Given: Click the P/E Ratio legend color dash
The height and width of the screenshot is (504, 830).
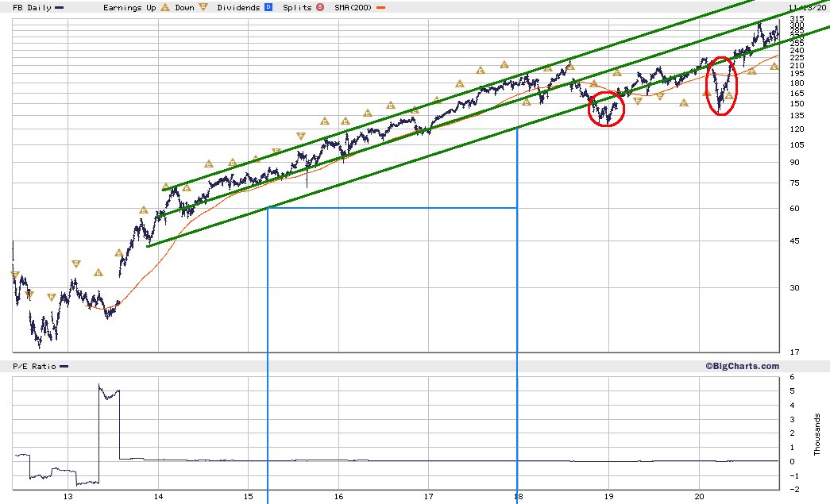Looking at the screenshot, I should tap(64, 367).
